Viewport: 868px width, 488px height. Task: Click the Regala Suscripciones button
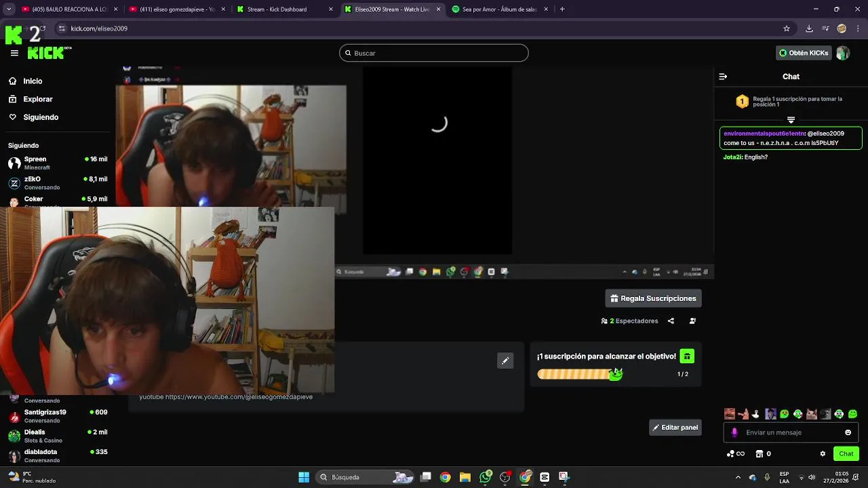[653, 298]
